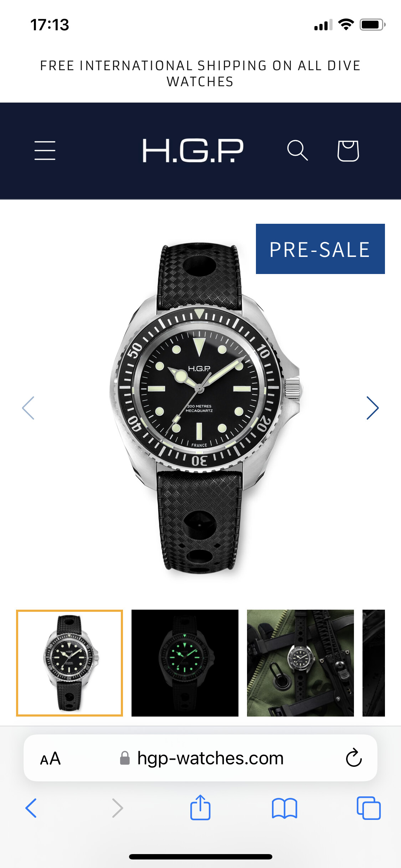Open the Safari tabs overview
This screenshot has width=401, height=868.
click(x=369, y=808)
